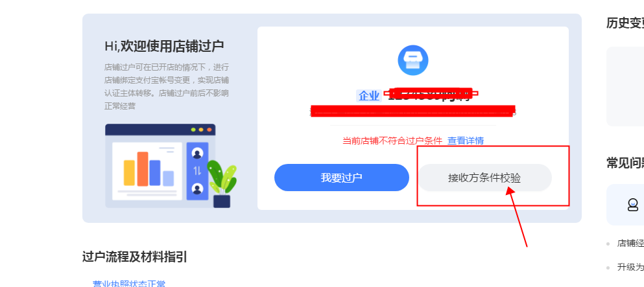Click the customer service robot icon
This screenshot has width=644, height=287.
coord(633,204)
